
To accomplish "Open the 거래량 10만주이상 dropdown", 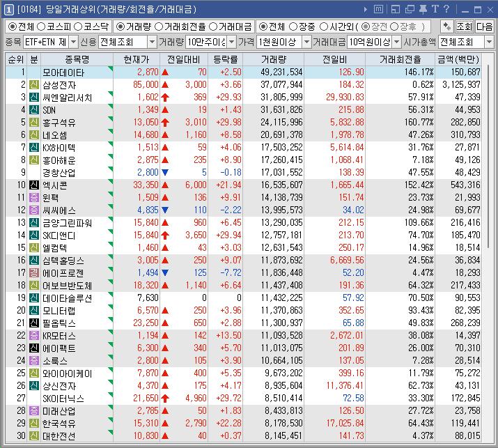I will (232, 42).
